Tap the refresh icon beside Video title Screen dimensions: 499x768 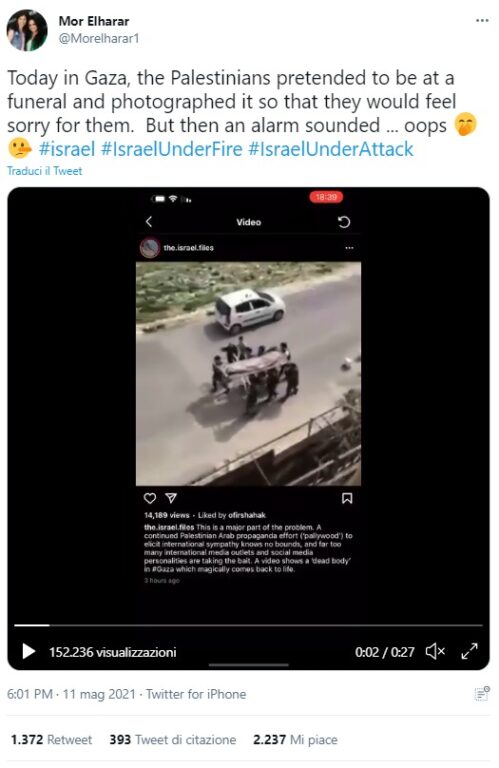(344, 222)
